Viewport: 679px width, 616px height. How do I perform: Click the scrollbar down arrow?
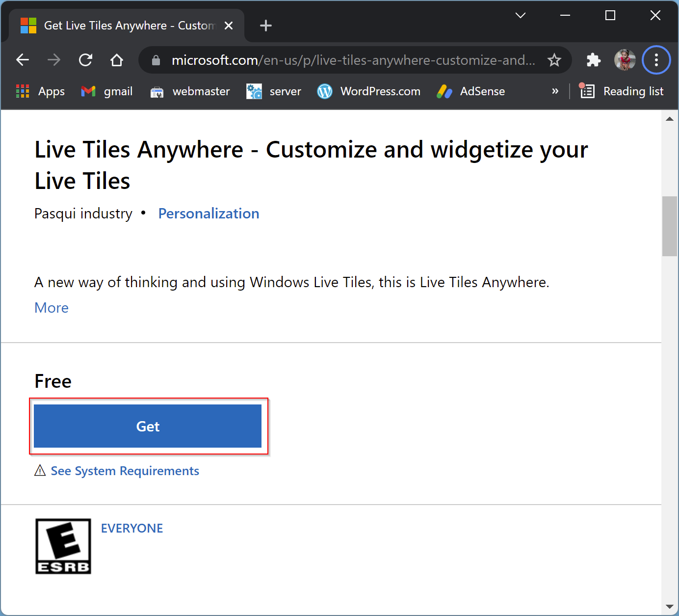point(670,607)
